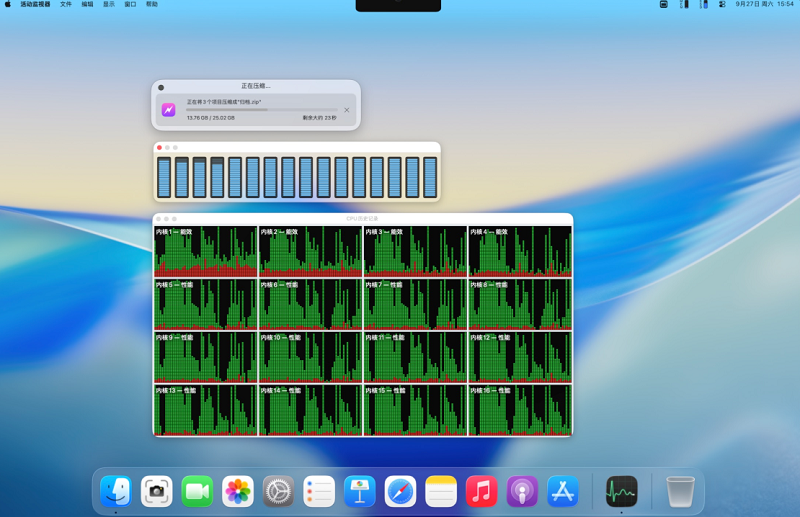Click the 内核 14 — 性能 graph
Viewport: 800px width, 517px height.
click(x=310, y=410)
